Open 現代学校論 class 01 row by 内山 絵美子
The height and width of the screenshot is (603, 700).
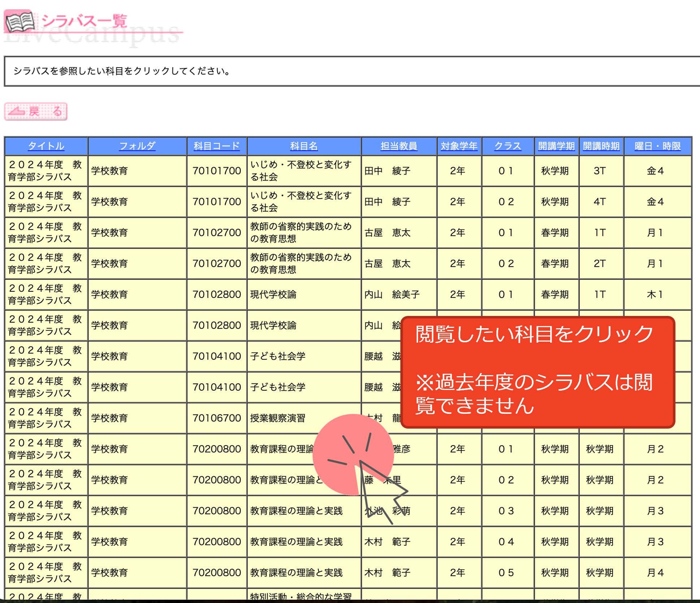[x=273, y=294]
